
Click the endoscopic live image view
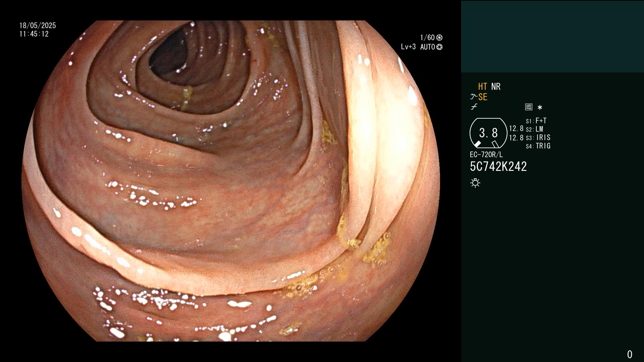tap(231, 181)
